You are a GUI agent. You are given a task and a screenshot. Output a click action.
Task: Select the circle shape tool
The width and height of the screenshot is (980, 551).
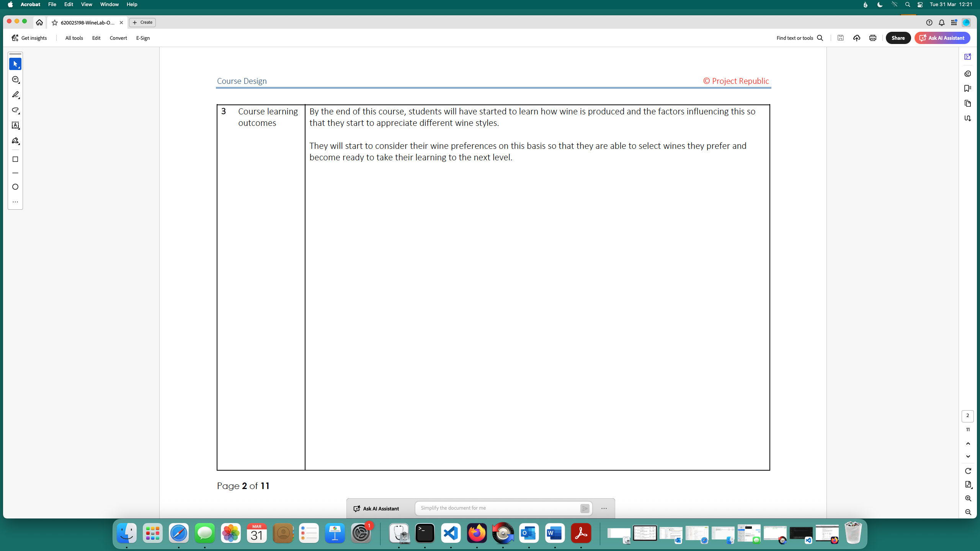15,187
